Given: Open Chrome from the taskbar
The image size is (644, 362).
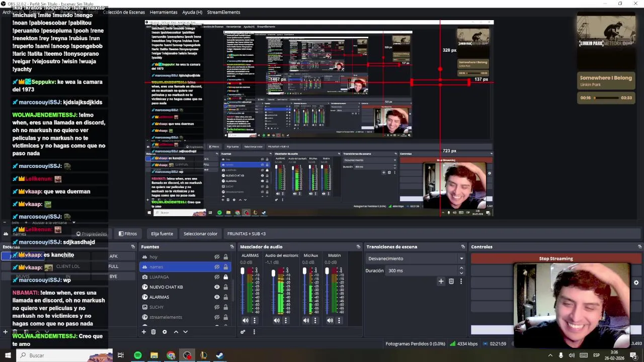Looking at the screenshot, I should click(171, 355).
